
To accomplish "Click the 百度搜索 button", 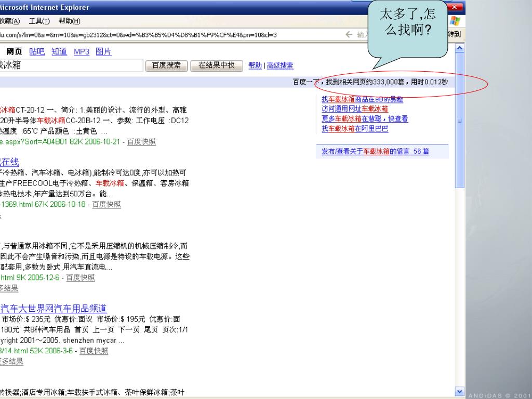I will [166, 65].
